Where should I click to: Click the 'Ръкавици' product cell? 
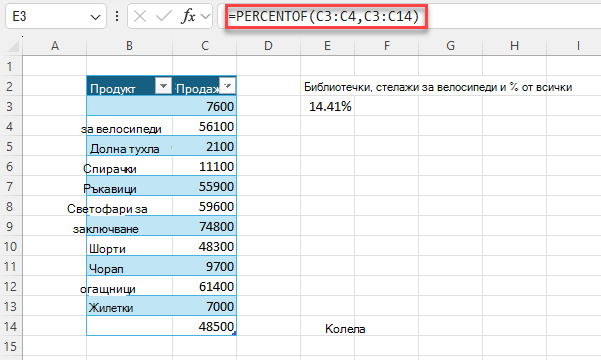[130, 186]
